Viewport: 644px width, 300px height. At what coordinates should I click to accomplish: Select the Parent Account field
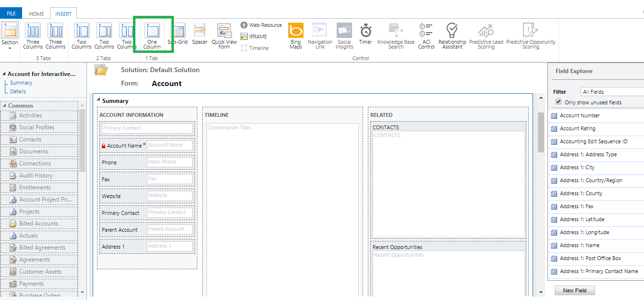point(147,229)
